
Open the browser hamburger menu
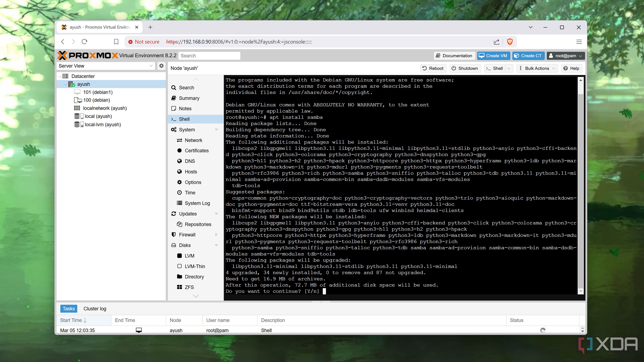click(579, 42)
